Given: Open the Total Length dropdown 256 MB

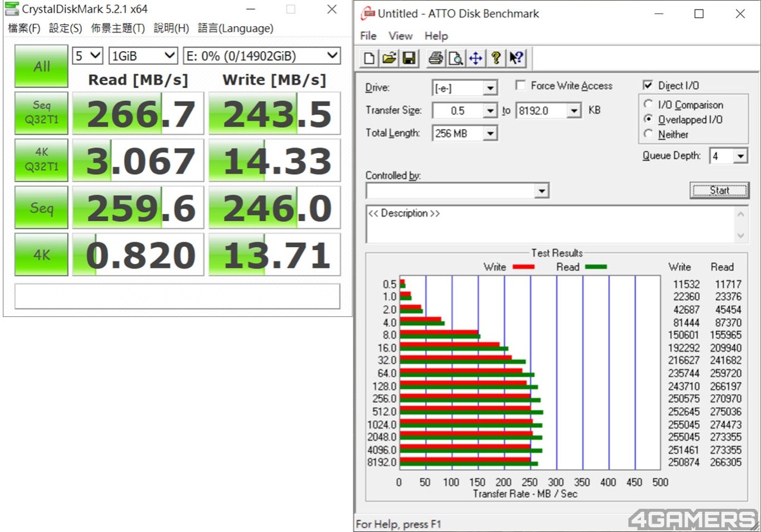Looking at the screenshot, I should point(465,133).
